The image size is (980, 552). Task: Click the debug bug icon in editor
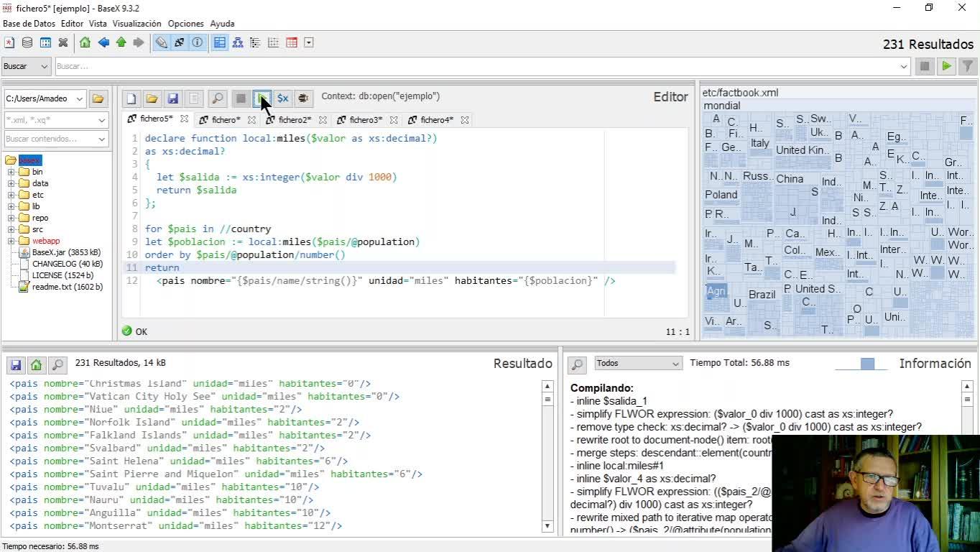(x=303, y=98)
